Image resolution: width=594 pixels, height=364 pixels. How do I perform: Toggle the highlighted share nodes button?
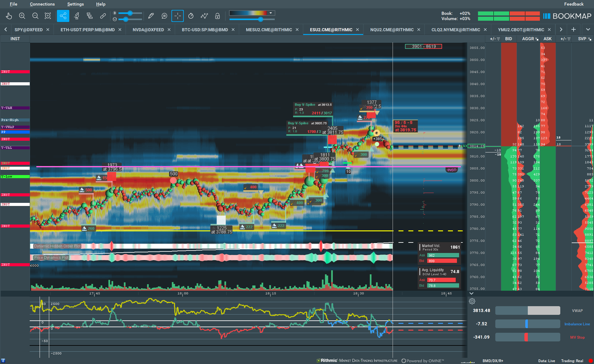coord(63,16)
